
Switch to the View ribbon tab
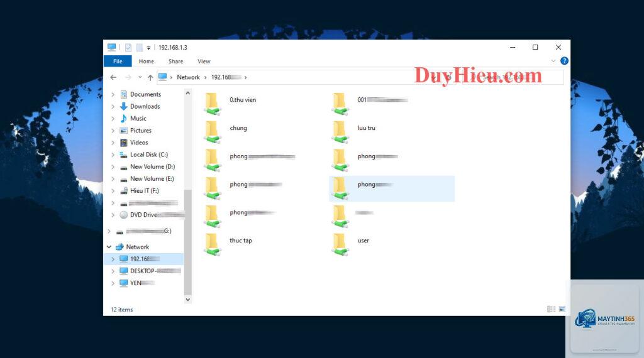pyautogui.click(x=204, y=61)
